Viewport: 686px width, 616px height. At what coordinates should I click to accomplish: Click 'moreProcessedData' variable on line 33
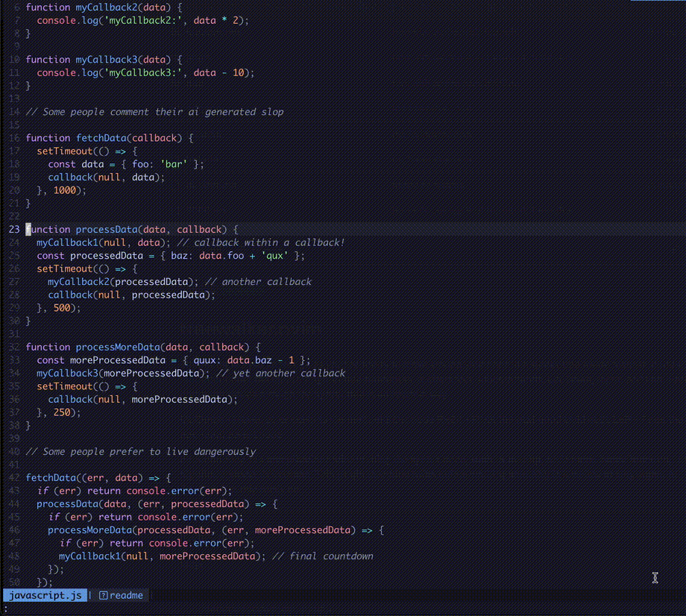(118, 360)
